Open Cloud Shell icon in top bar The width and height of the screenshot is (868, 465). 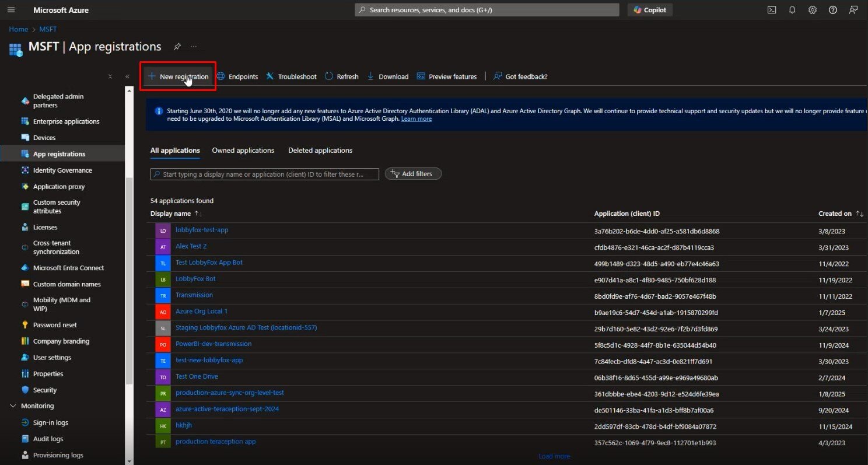coord(771,10)
